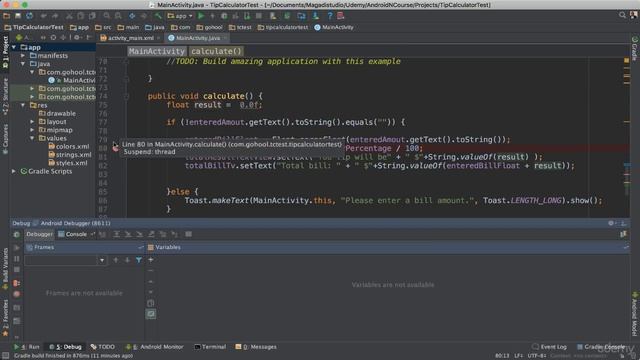Click the TipCalculatorTest breadcrumb
This screenshot has height=360, width=640.
pyautogui.click(x=34, y=27)
